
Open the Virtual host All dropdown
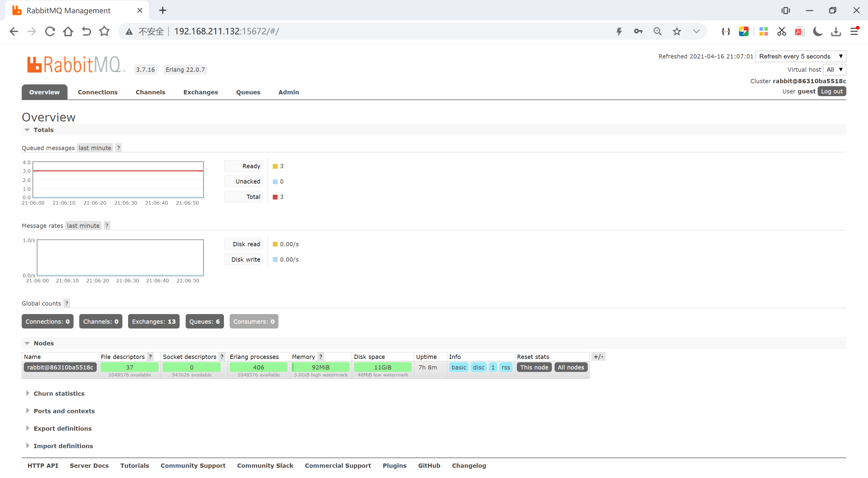(834, 69)
